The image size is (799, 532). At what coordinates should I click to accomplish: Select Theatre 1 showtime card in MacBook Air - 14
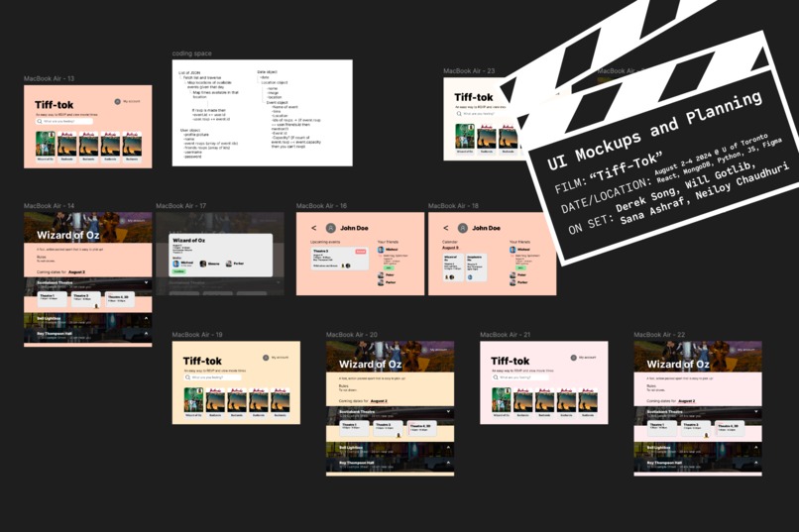click(53, 299)
